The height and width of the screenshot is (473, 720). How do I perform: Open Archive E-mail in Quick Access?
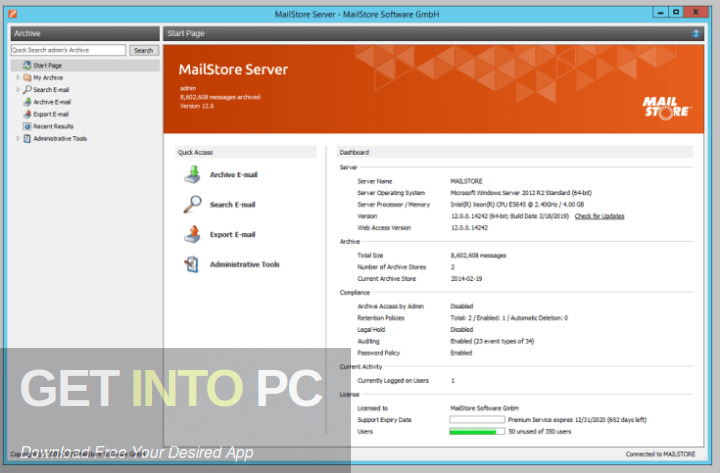point(234,175)
